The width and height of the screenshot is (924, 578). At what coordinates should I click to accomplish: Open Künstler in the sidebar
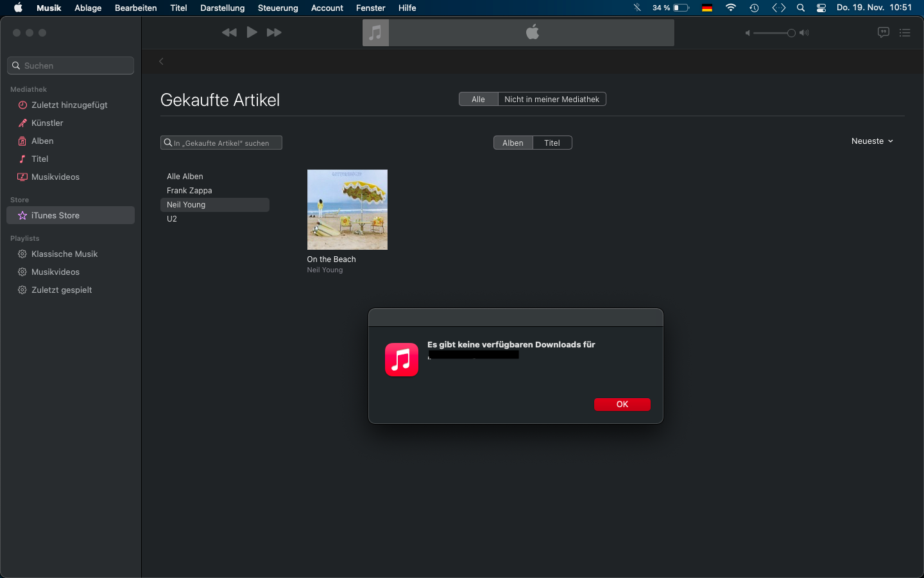click(47, 123)
